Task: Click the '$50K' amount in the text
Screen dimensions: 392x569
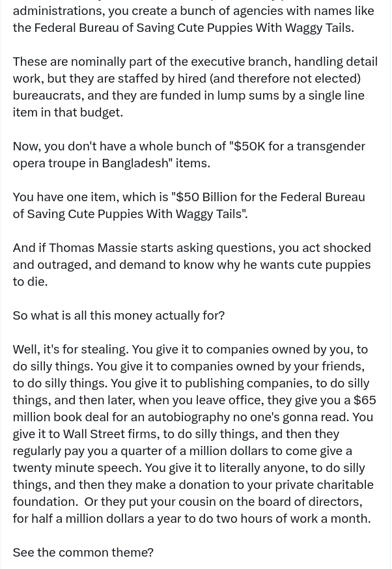Action: point(249,146)
